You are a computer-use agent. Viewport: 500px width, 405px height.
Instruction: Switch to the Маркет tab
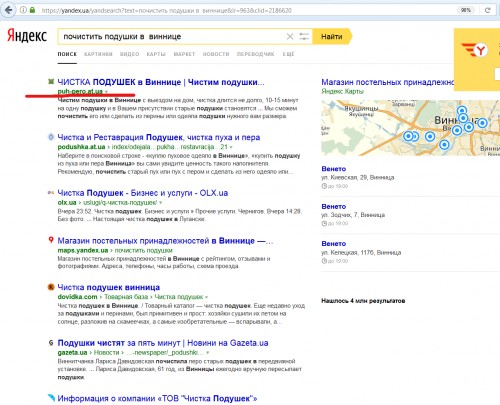tap(184, 54)
